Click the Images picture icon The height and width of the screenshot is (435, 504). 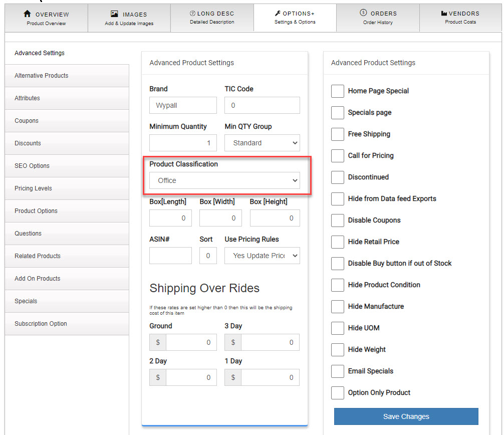[x=114, y=14]
